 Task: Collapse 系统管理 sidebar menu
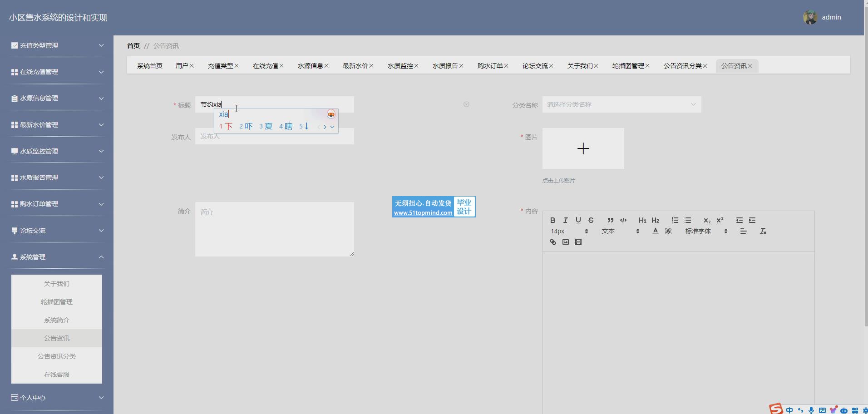[x=57, y=257]
